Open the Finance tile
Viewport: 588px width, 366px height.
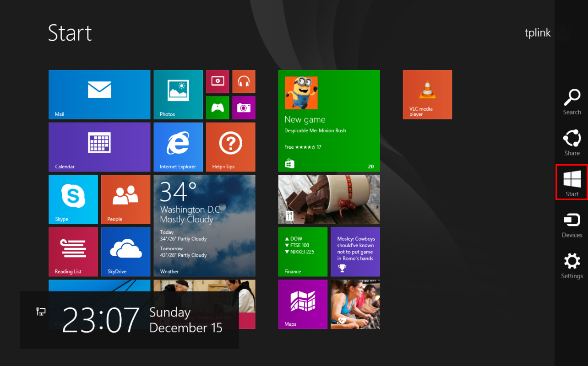tap(303, 252)
